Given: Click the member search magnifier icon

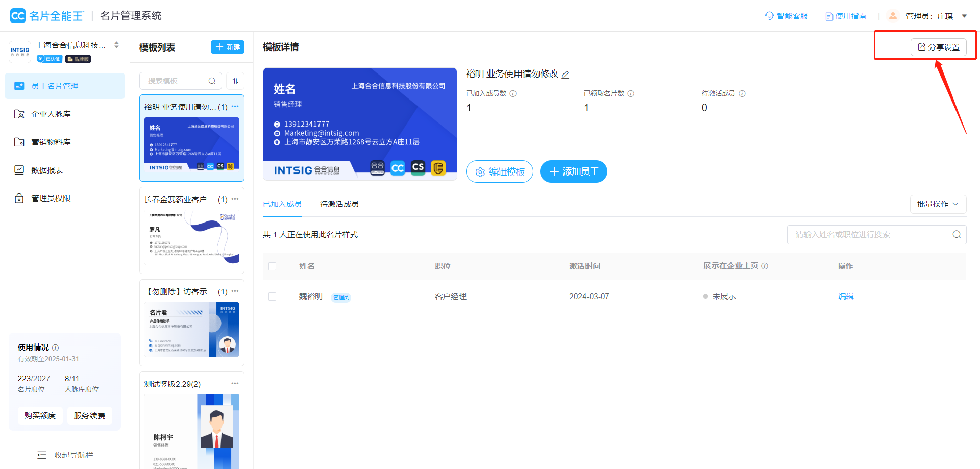Looking at the screenshot, I should point(957,235).
